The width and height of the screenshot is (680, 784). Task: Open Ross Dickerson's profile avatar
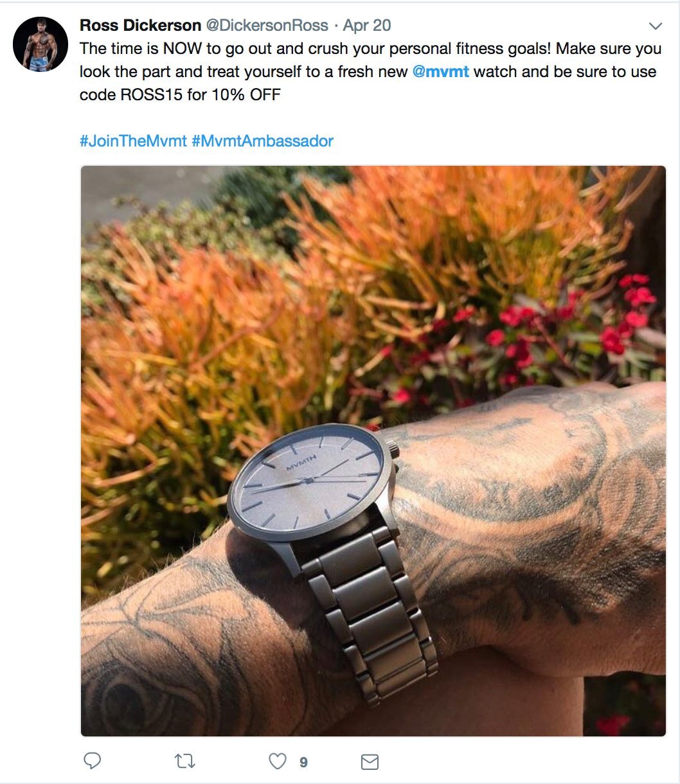(40, 44)
